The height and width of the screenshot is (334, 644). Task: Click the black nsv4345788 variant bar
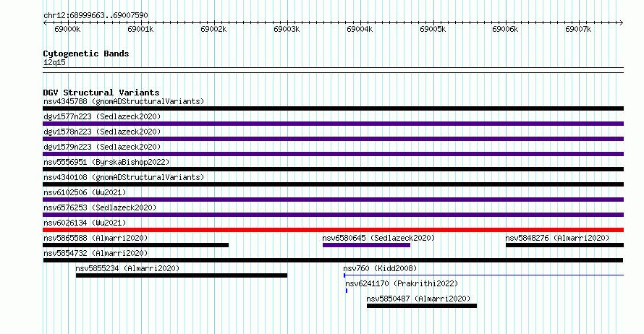point(334,108)
